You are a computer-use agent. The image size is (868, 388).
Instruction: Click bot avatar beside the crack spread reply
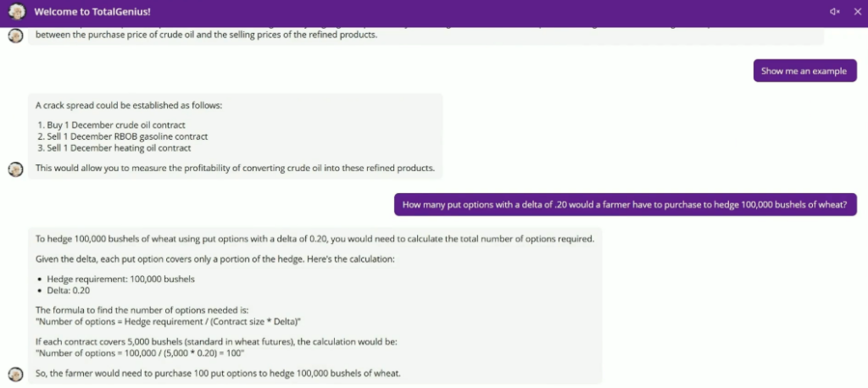coord(15,169)
